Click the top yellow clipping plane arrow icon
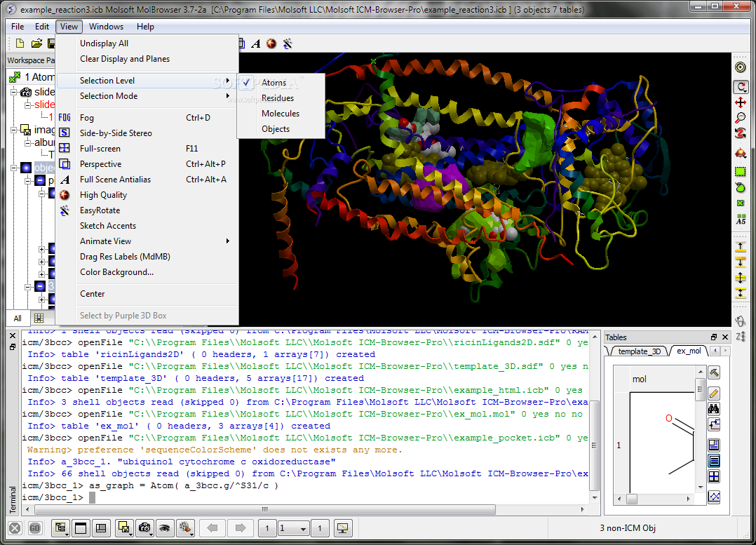 click(x=740, y=247)
